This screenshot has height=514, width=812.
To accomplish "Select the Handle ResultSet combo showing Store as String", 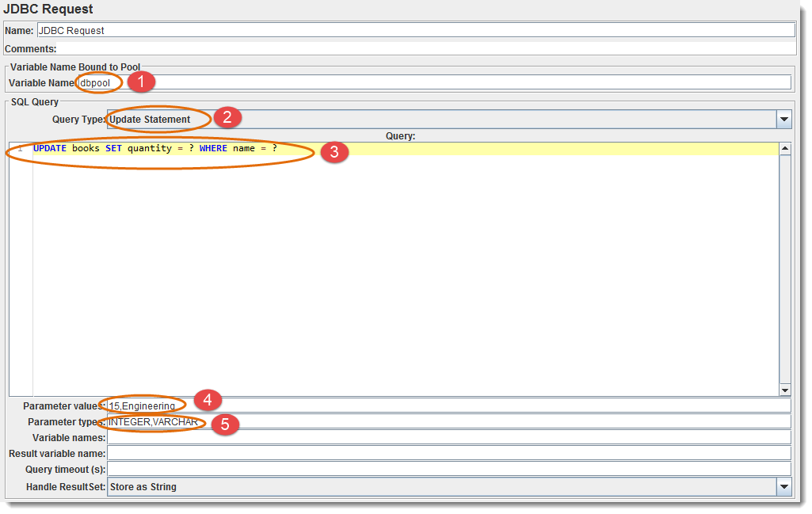I will (449, 486).
